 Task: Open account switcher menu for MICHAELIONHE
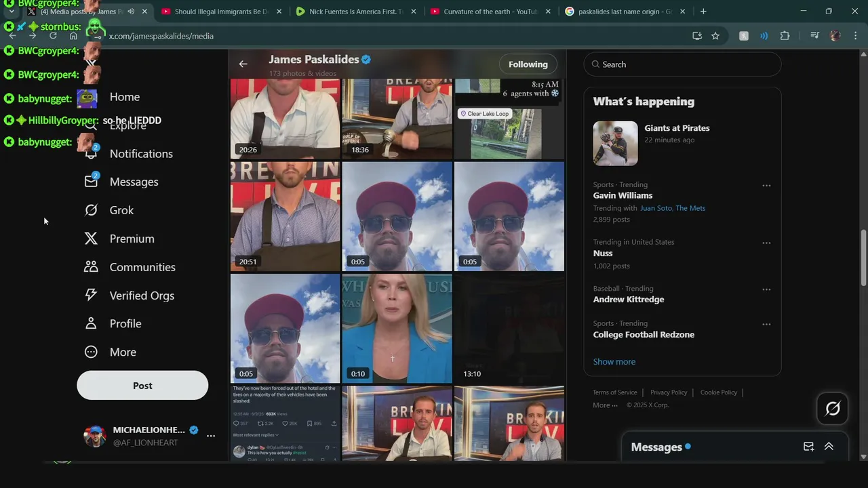click(211, 436)
